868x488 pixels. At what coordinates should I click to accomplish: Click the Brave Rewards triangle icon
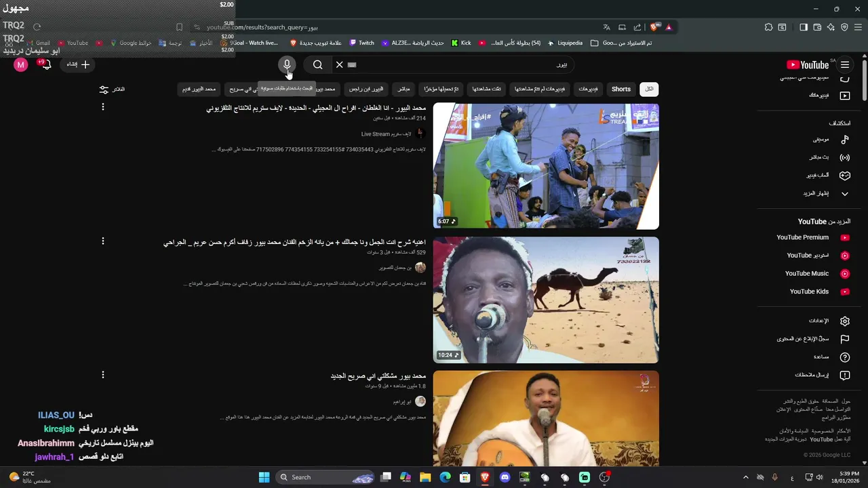point(669,27)
